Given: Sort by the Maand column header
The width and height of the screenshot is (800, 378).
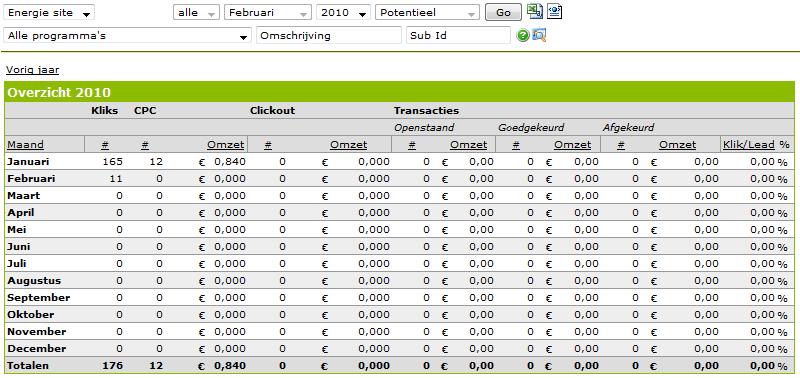Looking at the screenshot, I should pyautogui.click(x=26, y=145).
